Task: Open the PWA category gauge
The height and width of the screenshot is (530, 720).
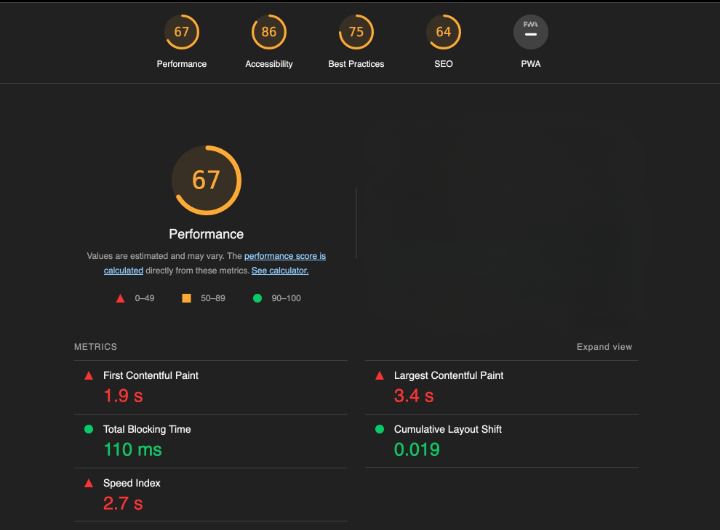Action: click(531, 32)
